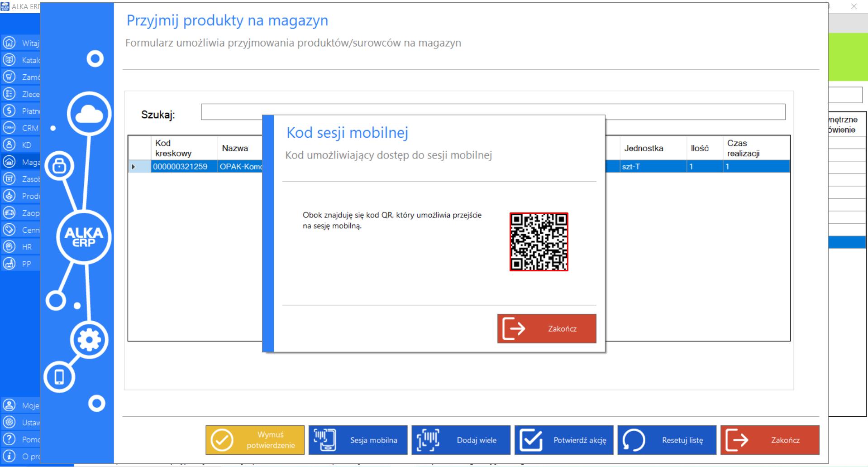Open the Zasoby sidebar icon

pos(9,178)
